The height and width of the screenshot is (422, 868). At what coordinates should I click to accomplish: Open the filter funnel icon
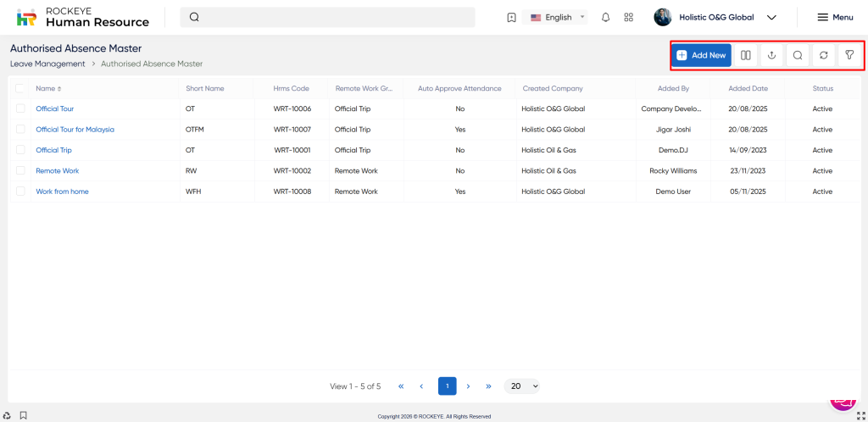coord(849,55)
